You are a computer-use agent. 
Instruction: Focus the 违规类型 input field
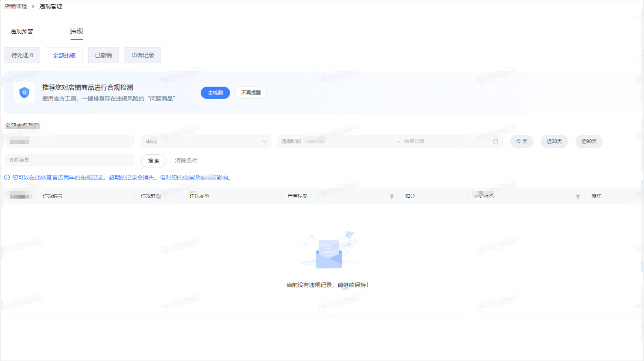click(x=70, y=160)
